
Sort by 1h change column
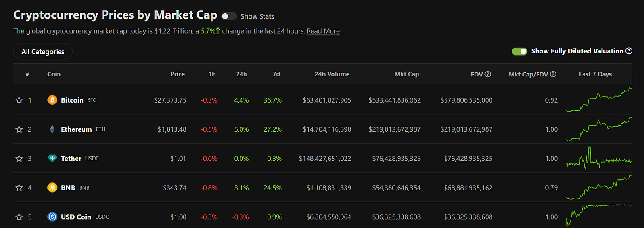coord(212,74)
